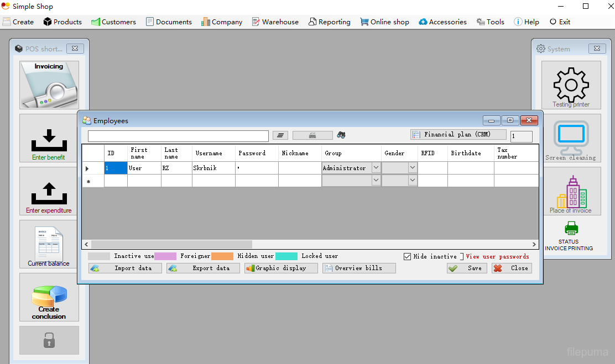Click the binoculars search icon

pyautogui.click(x=341, y=135)
